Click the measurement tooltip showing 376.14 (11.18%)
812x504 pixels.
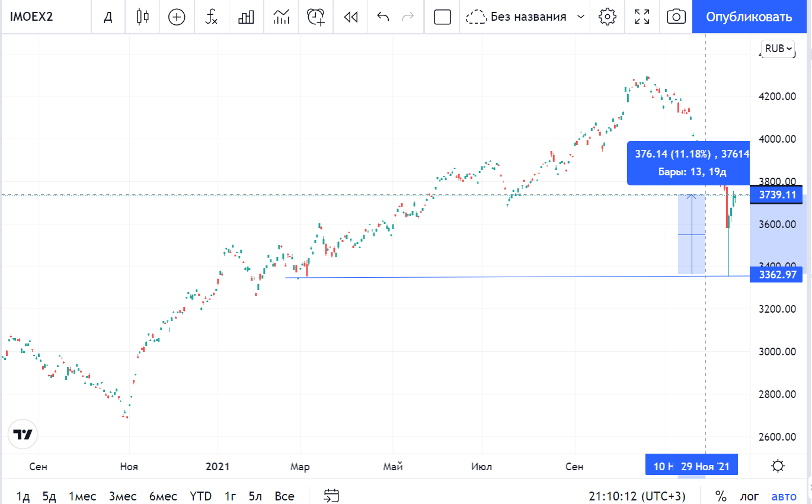688,163
